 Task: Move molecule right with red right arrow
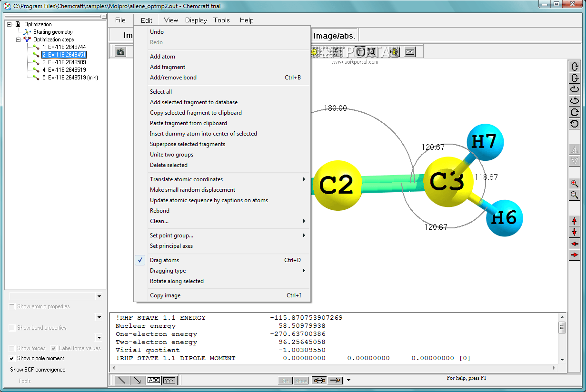click(x=575, y=255)
